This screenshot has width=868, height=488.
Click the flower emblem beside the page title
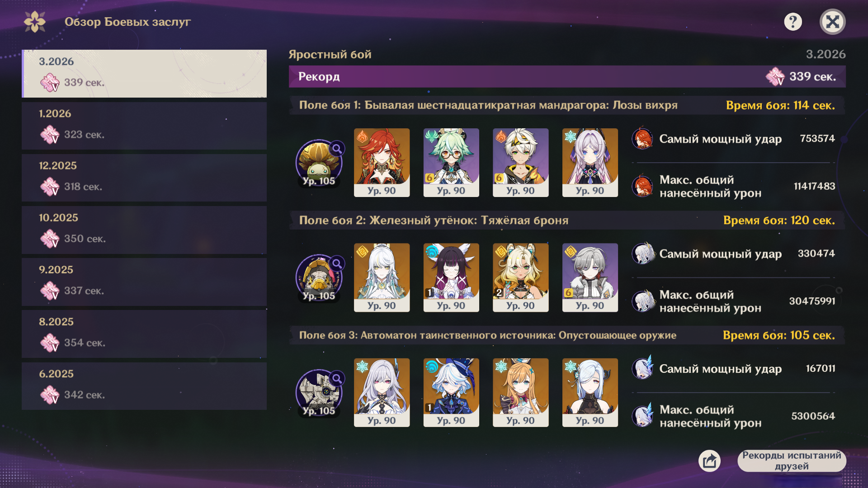click(35, 22)
